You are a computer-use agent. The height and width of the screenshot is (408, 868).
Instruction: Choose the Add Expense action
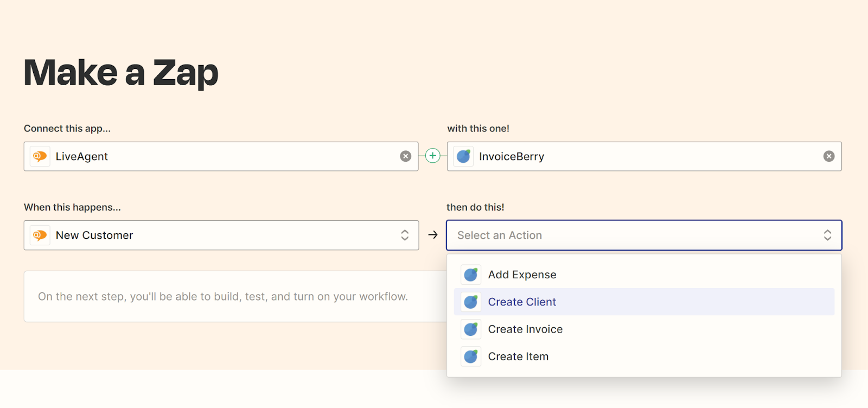pyautogui.click(x=522, y=275)
